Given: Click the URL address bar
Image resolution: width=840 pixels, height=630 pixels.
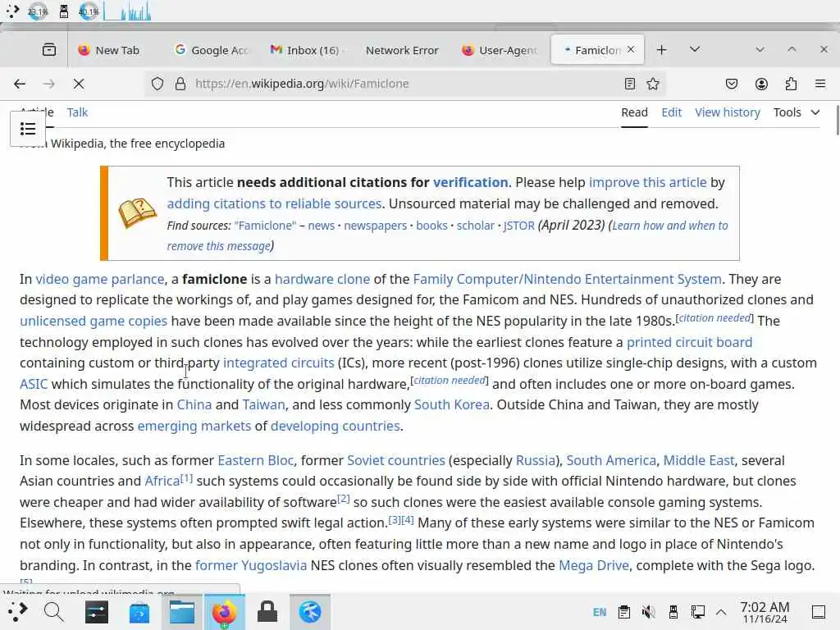Looking at the screenshot, I should [x=404, y=84].
